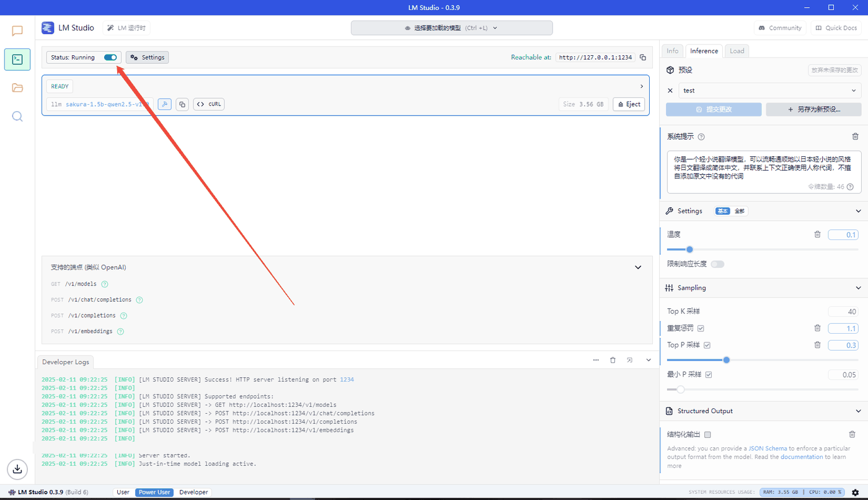This screenshot has height=500, width=868.
Task: Uncheck the Top P sampling checkbox
Action: pos(707,345)
